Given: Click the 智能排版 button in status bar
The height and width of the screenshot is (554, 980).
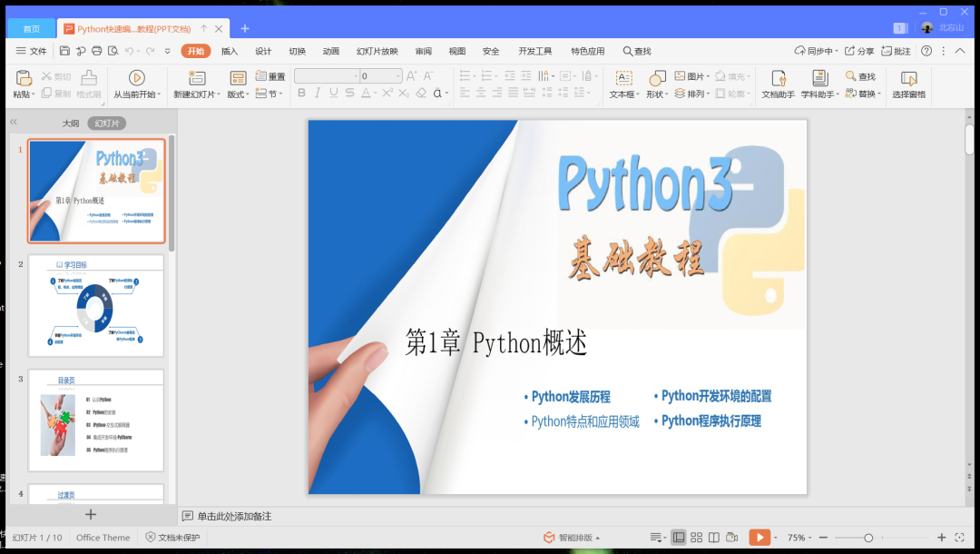Looking at the screenshot, I should 572,538.
